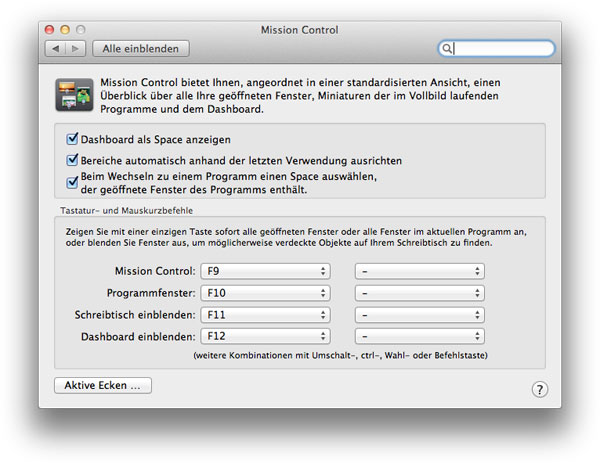Open help with the question mark button
This screenshot has width=600, height=464.
(539, 389)
